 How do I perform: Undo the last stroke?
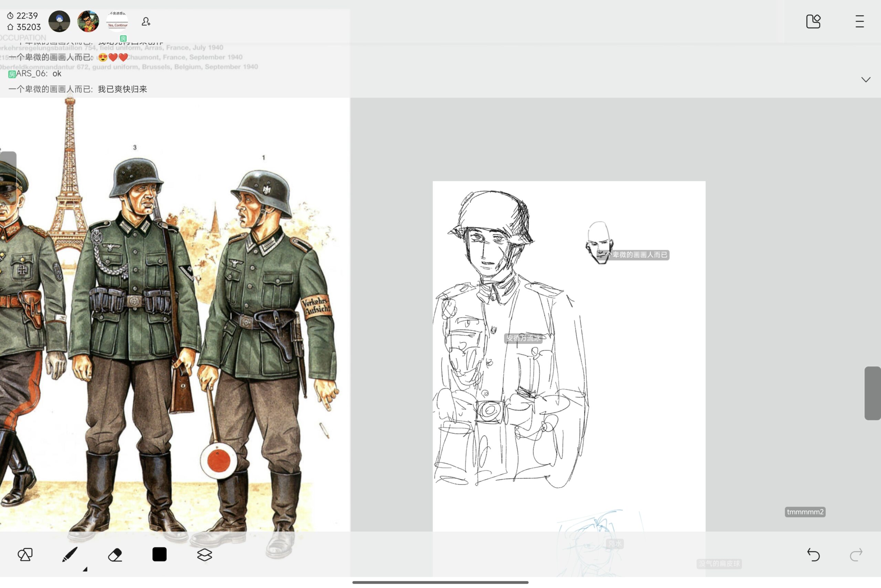(813, 555)
